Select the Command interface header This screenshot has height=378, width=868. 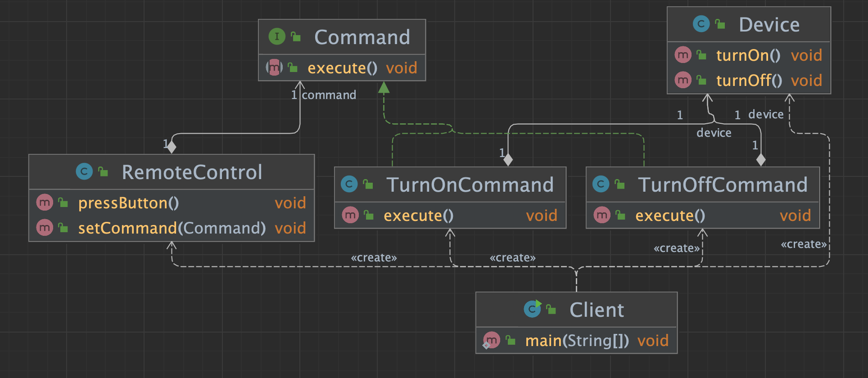pos(362,37)
